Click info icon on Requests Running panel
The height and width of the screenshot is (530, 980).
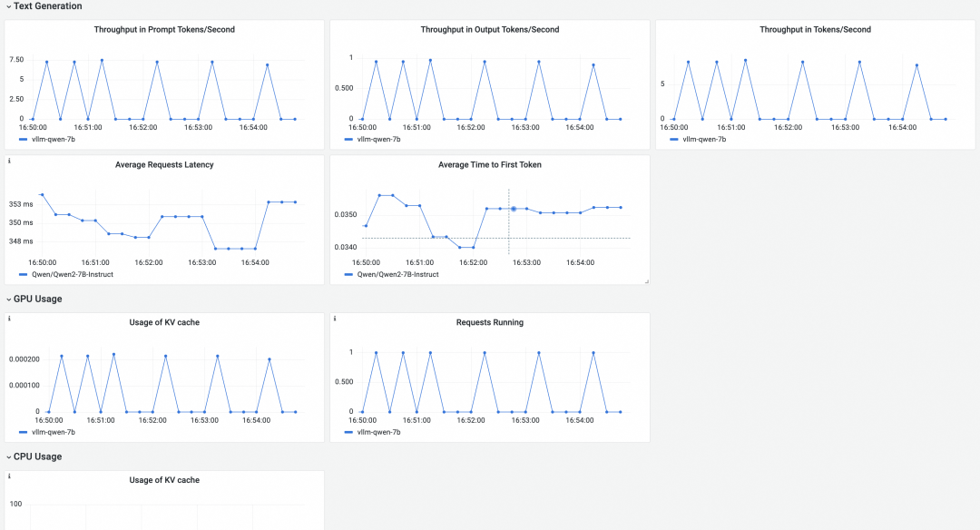335,319
